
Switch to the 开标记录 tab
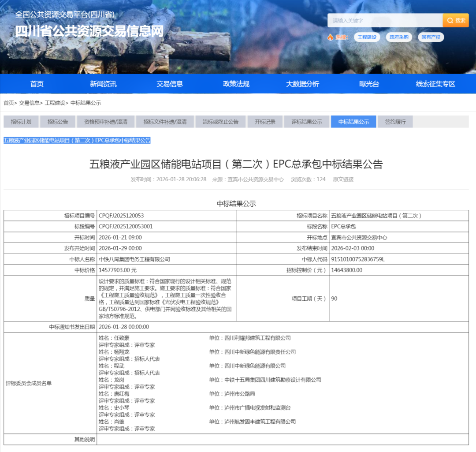tap(265, 122)
